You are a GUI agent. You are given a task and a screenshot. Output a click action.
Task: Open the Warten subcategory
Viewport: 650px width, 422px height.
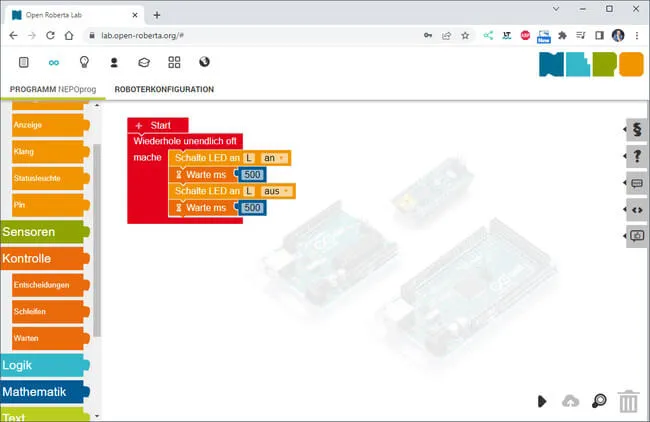50,338
